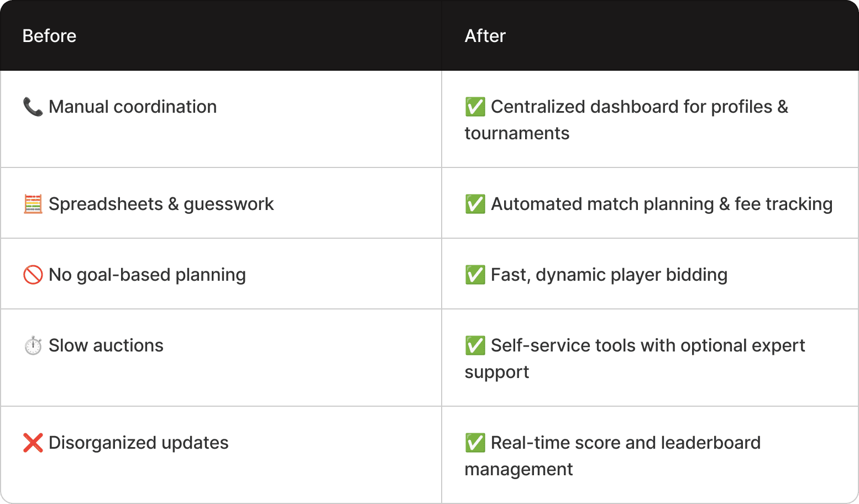Click the Slow auctions label
859x504 pixels.
[x=106, y=345]
